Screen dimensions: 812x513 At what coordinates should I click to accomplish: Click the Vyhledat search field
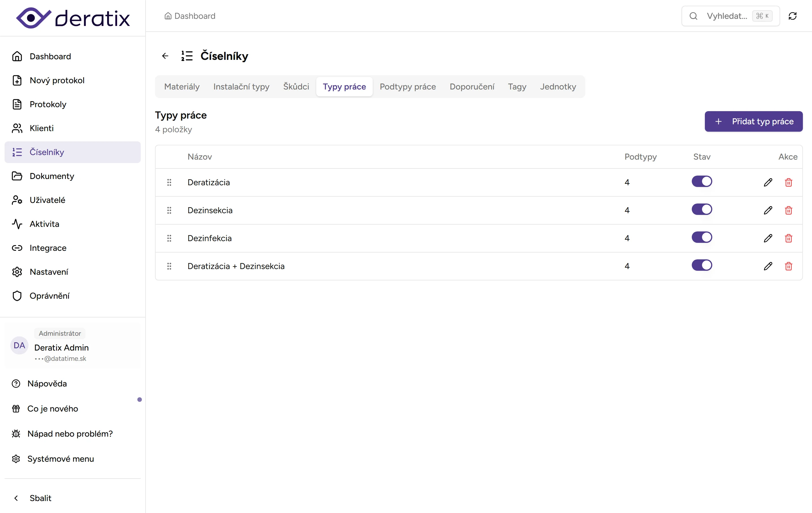[x=727, y=16]
